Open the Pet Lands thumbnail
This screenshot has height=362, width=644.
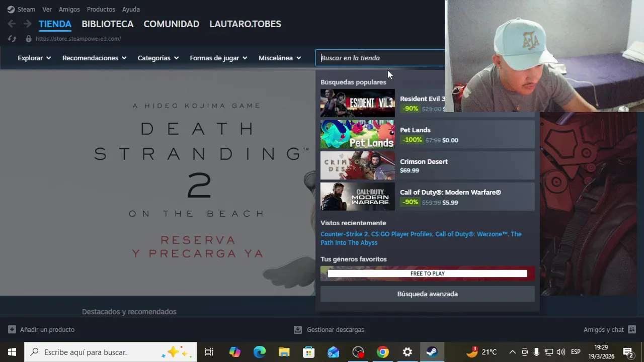[x=357, y=134]
